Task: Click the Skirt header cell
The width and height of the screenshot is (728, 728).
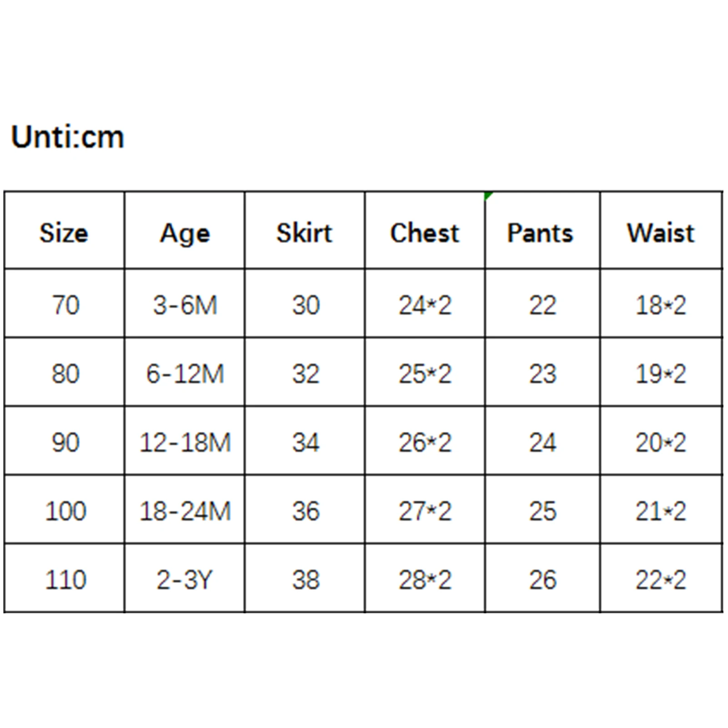Action: click(304, 233)
